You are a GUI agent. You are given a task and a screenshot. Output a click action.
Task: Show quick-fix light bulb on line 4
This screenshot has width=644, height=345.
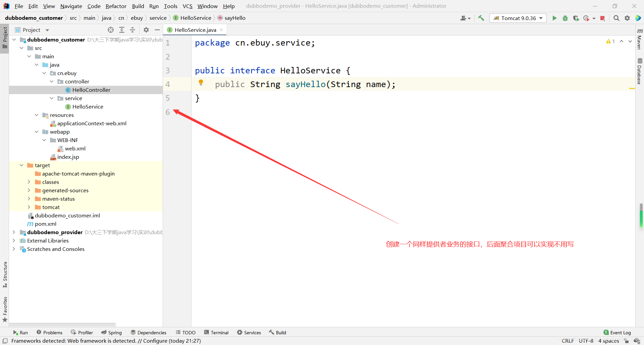(201, 82)
